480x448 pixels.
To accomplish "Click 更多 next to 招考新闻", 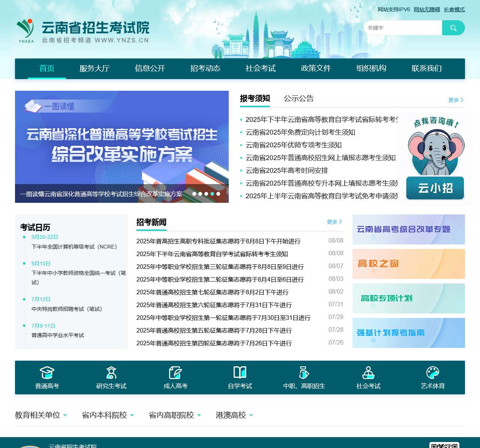I will (332, 222).
